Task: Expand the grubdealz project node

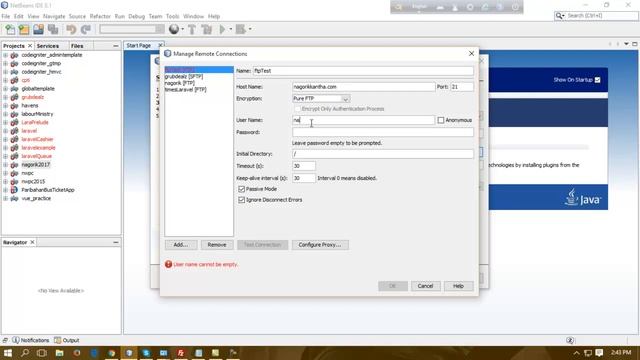Action: point(5,97)
